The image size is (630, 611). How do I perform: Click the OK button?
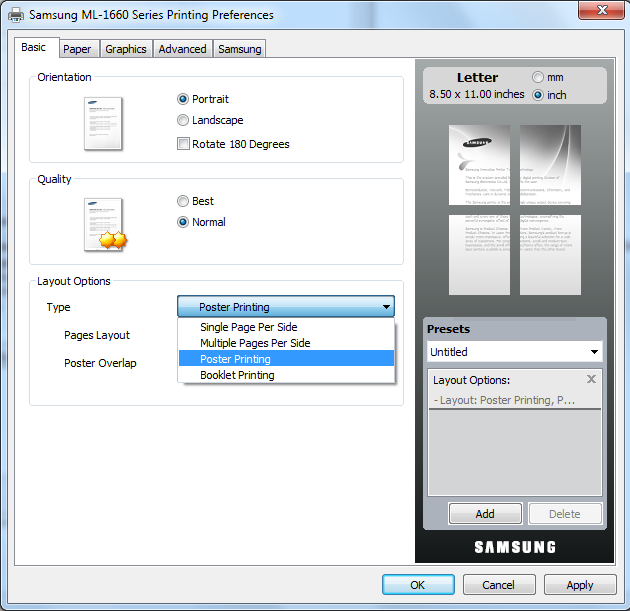pyautogui.click(x=418, y=585)
